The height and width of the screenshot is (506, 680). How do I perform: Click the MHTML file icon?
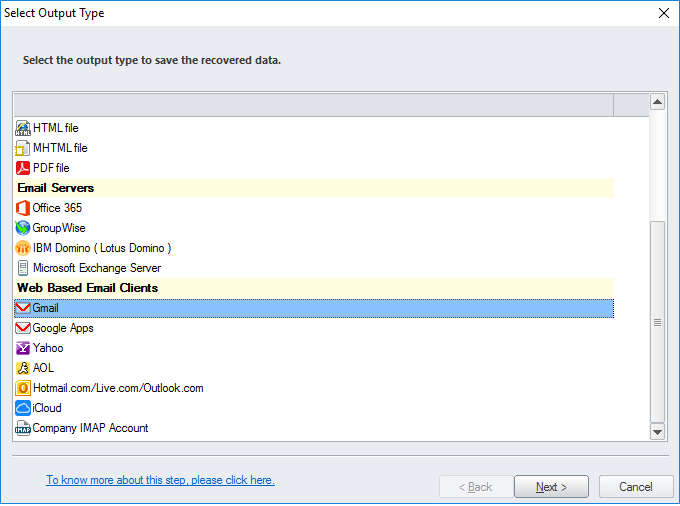tap(23, 148)
